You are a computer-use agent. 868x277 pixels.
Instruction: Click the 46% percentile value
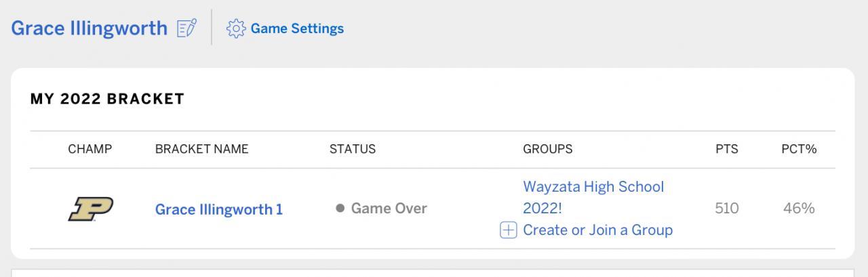coord(798,208)
